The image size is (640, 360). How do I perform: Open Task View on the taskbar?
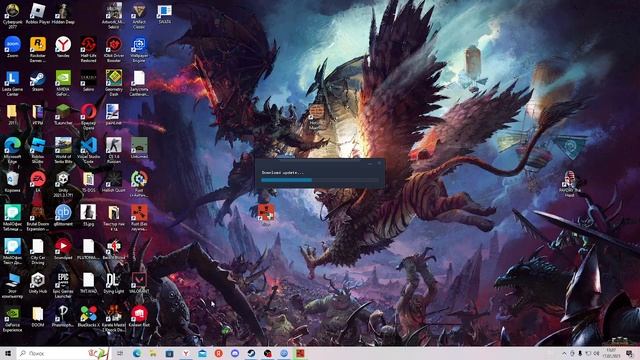120,353
